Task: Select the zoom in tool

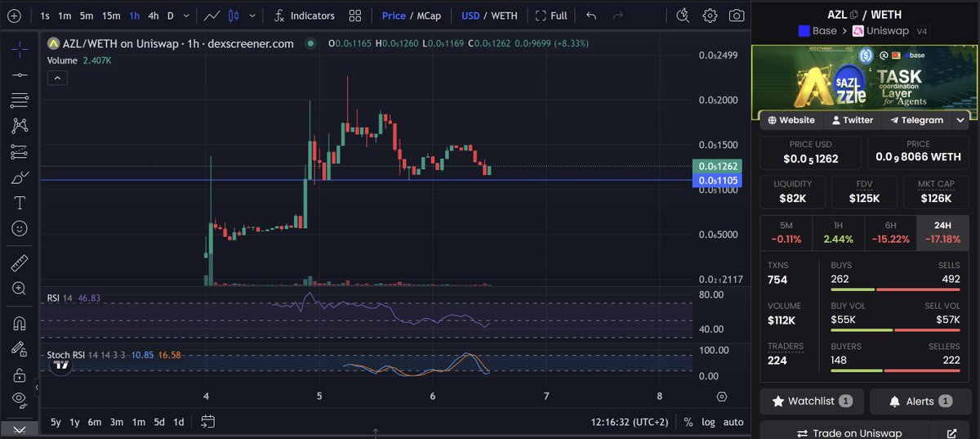Action: (x=20, y=289)
